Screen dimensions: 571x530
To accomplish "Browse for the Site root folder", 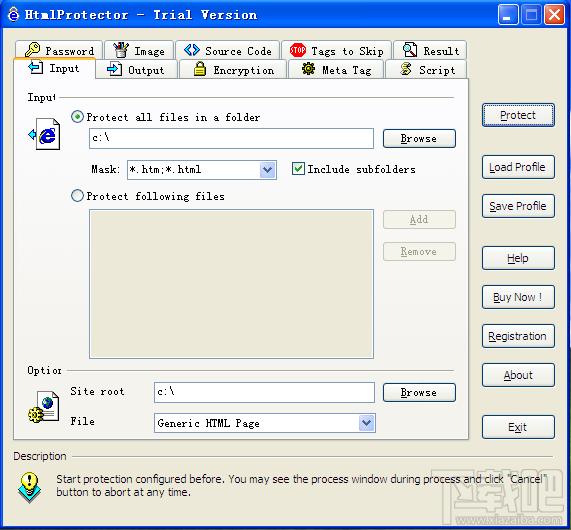I will [x=419, y=392].
